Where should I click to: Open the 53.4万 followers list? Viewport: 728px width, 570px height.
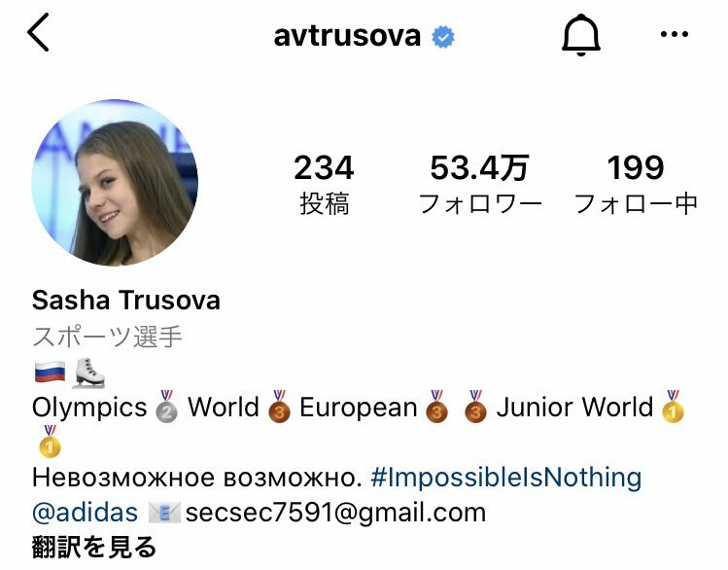click(x=479, y=185)
